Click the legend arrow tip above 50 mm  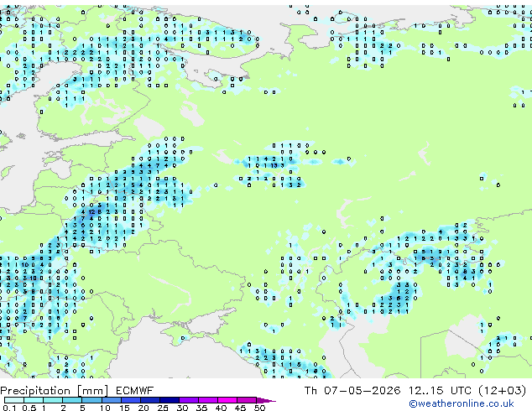[x=266, y=400]
